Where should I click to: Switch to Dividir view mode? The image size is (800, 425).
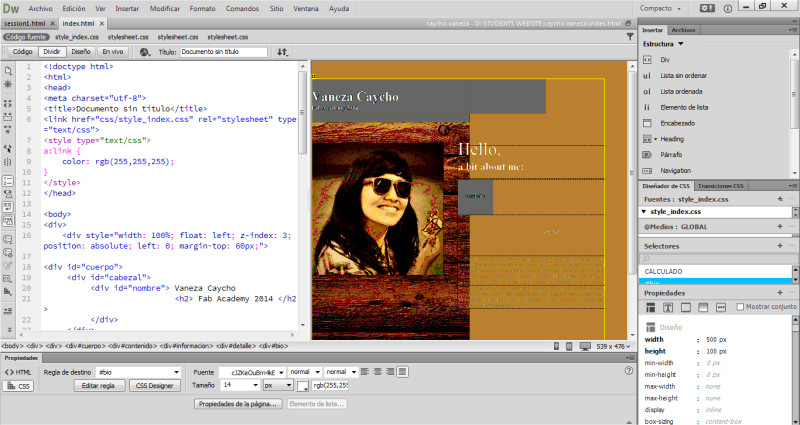point(53,51)
